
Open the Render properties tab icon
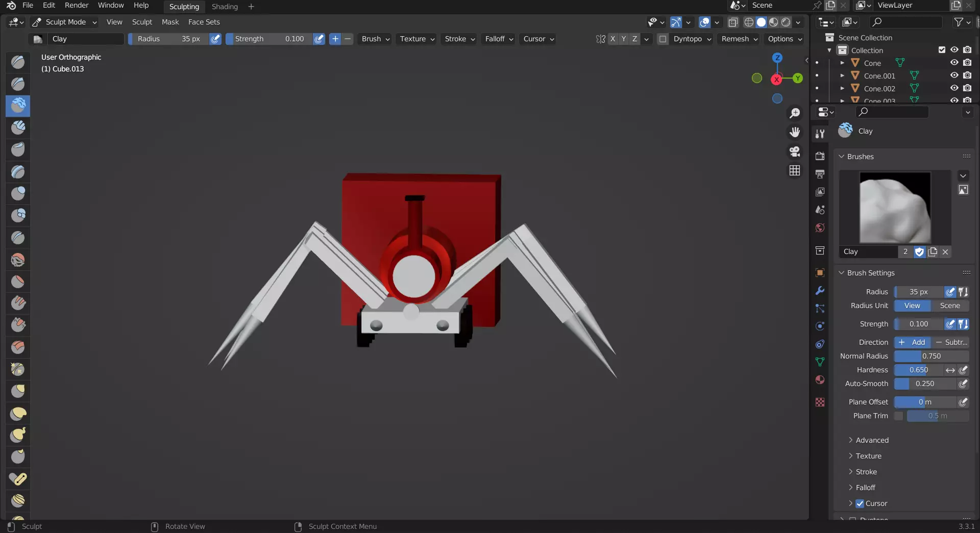[x=820, y=156]
